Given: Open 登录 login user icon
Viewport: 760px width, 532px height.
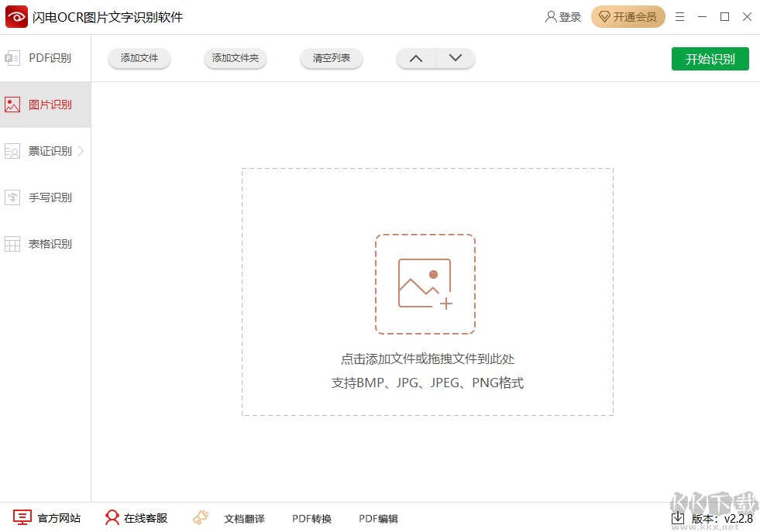Looking at the screenshot, I should pos(551,17).
